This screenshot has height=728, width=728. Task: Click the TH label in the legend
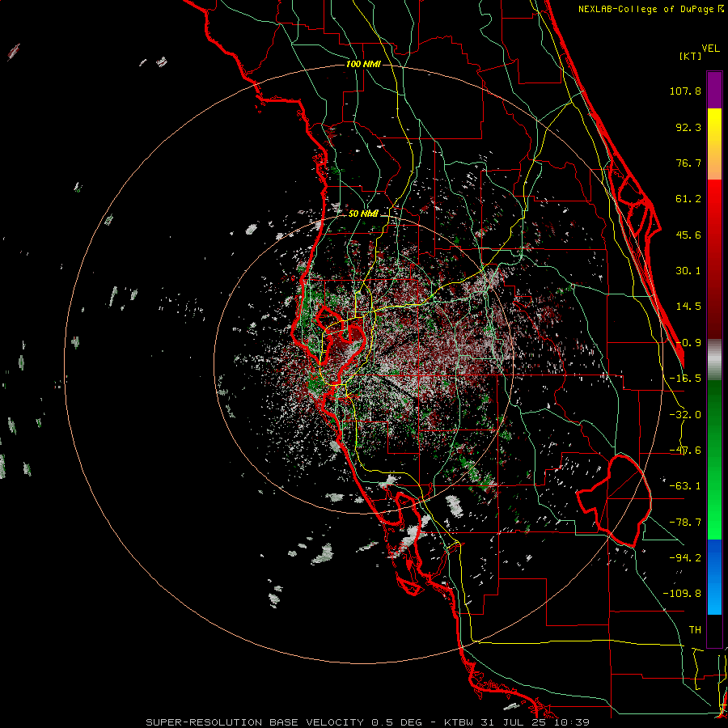[695, 630]
